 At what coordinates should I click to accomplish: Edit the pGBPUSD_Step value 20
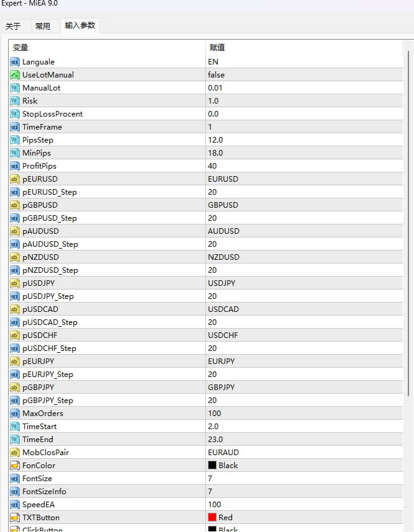coord(304,218)
